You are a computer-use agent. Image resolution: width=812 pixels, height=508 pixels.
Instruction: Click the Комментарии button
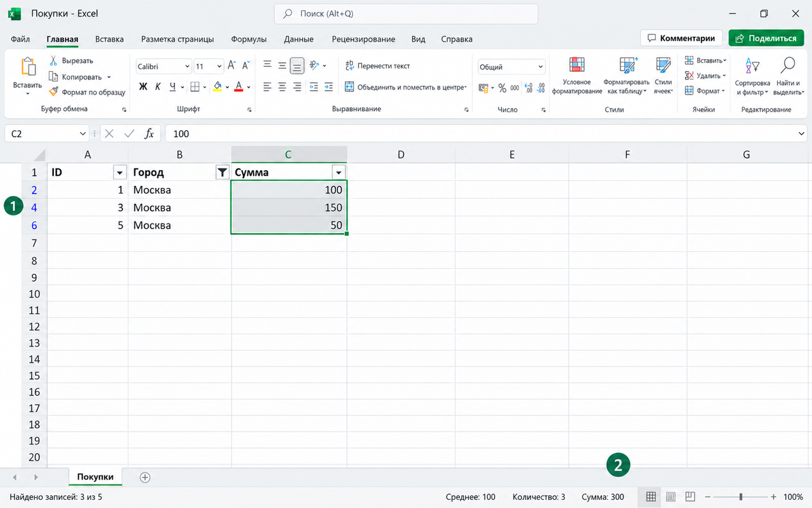(x=681, y=38)
